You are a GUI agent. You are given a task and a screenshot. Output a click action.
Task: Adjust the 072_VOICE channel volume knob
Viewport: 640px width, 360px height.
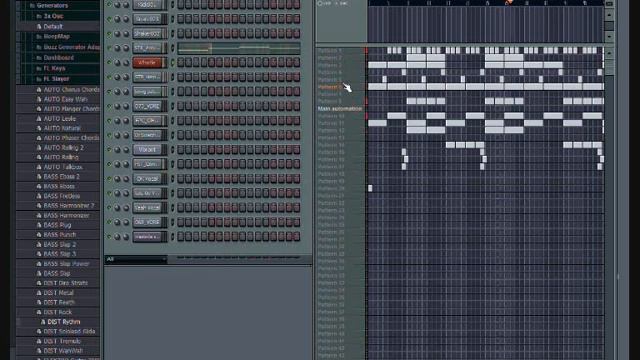pyautogui.click(x=126, y=107)
